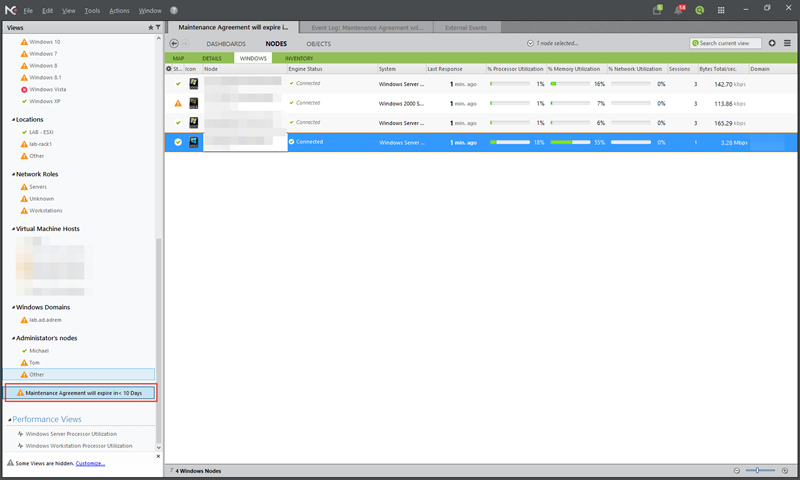Switch to the INVENTORY tab
Viewport: 800px width, 480px height.
(298, 58)
